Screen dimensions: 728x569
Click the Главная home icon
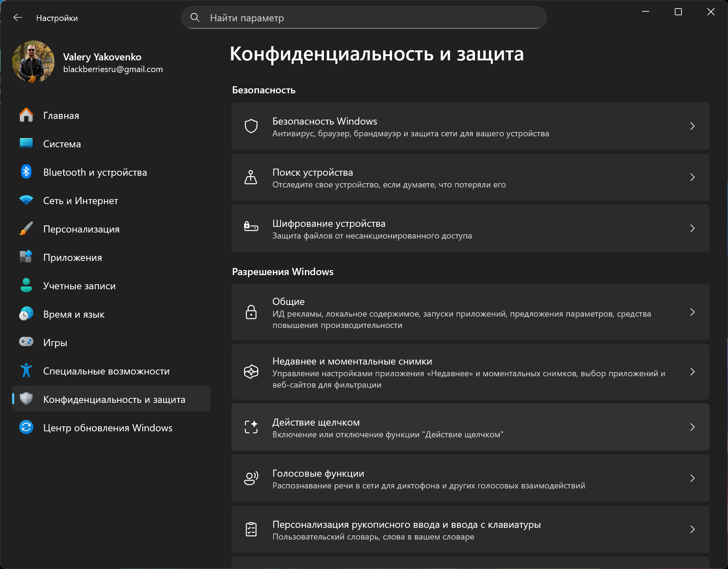coord(26,115)
